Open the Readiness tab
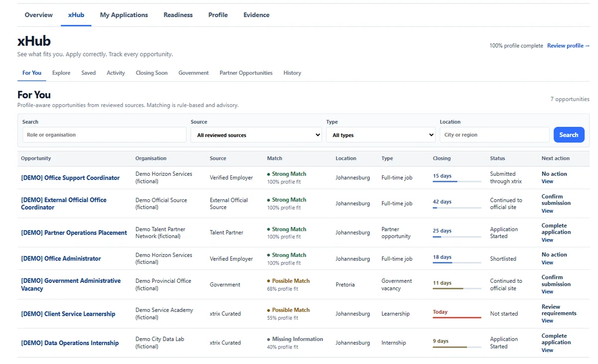Screen dimensions: 598x364 click(x=178, y=15)
